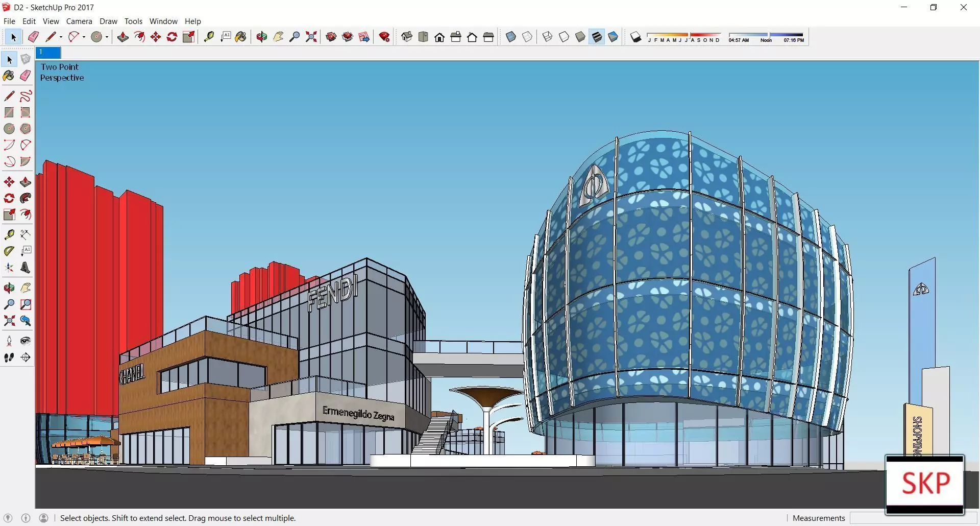Click the 07:16 PM sunset label
This screenshot has width=980, height=526.
tap(794, 40)
